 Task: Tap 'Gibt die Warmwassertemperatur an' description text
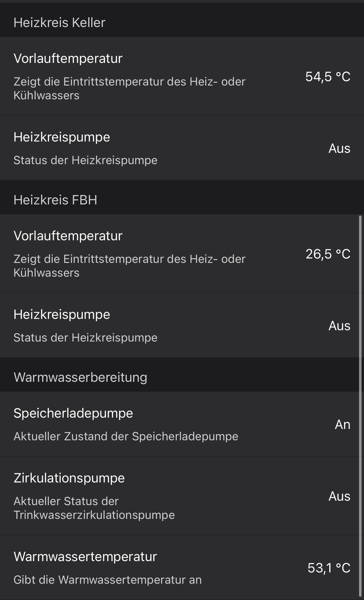pos(108,580)
